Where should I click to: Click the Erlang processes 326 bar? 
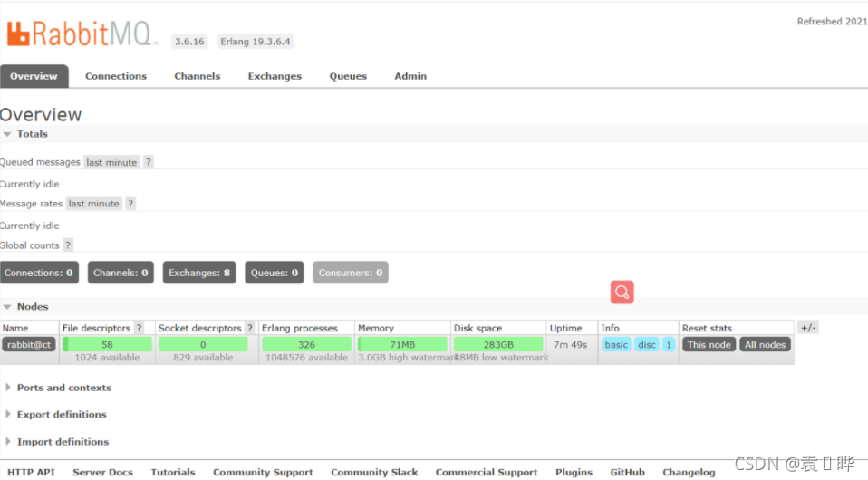click(x=306, y=344)
